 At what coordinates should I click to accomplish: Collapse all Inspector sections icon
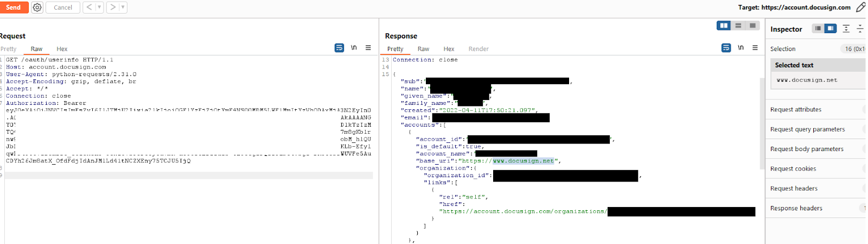point(860,29)
